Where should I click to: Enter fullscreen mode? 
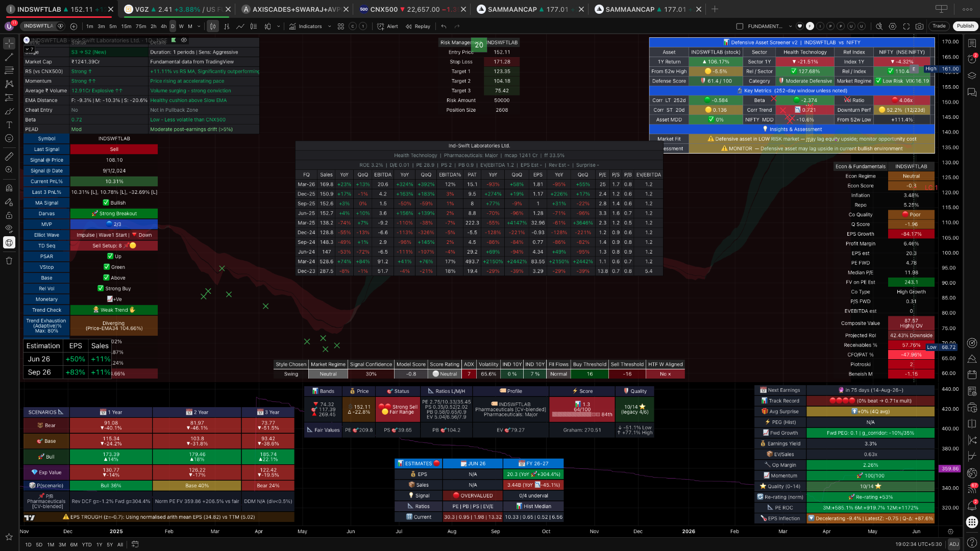[x=906, y=26]
